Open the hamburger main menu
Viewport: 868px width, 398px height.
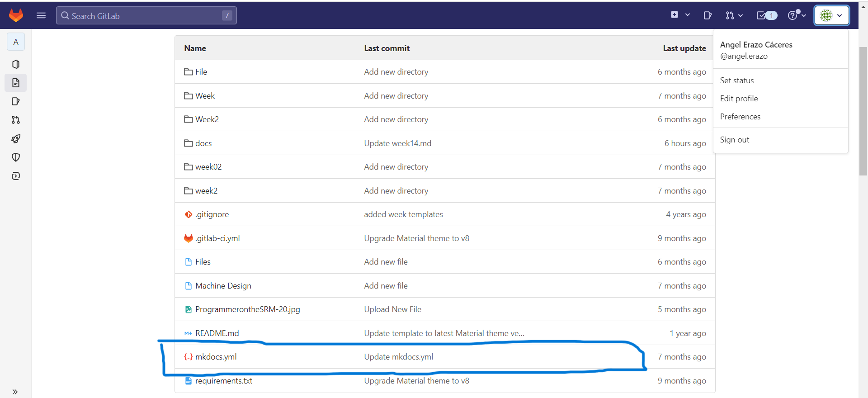click(41, 15)
